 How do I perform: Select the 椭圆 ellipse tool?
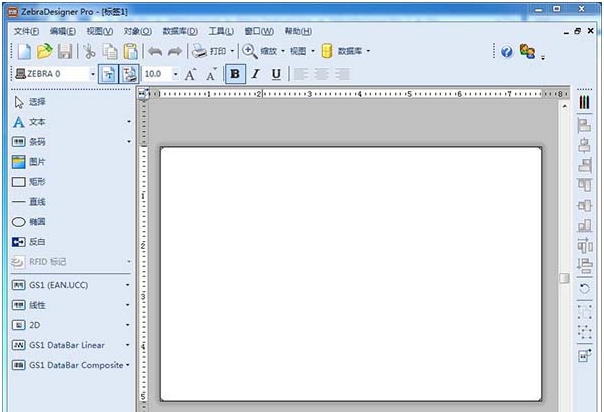click(29, 222)
